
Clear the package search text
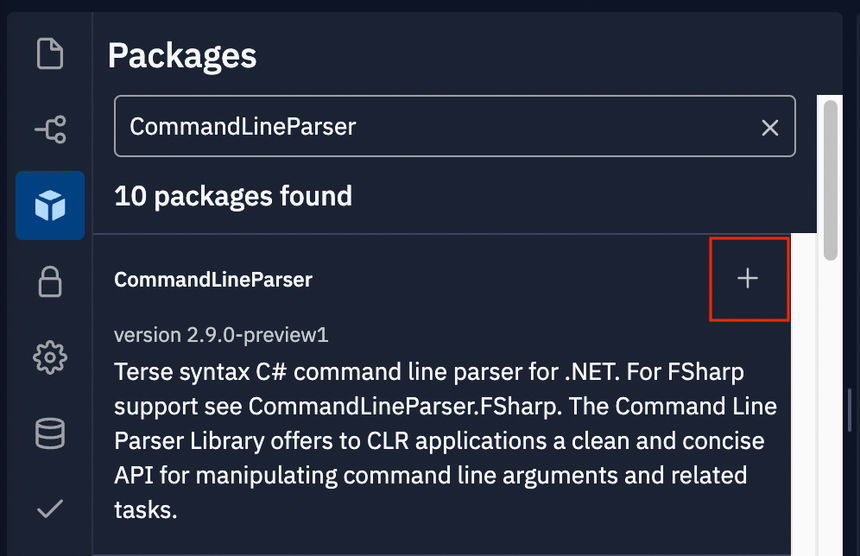click(x=770, y=127)
